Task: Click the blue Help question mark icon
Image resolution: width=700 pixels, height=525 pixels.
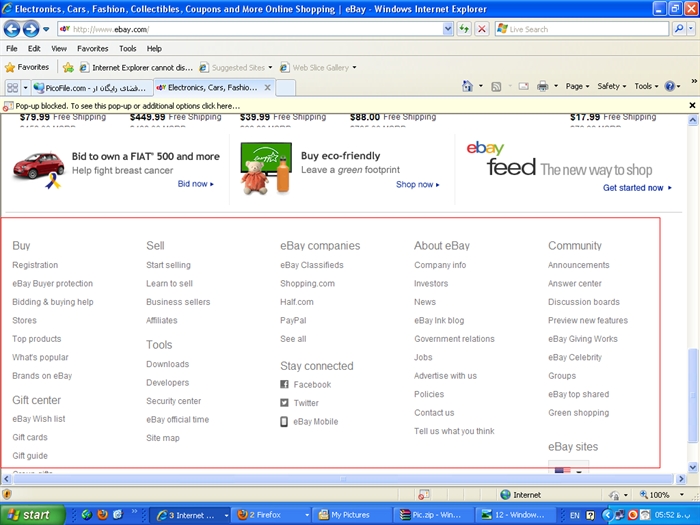Action: tap(670, 86)
